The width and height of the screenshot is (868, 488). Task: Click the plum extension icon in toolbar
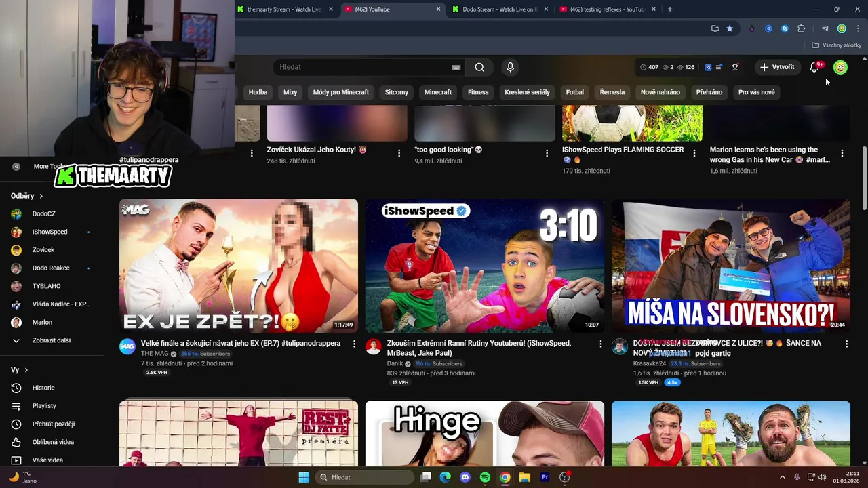[752, 28]
